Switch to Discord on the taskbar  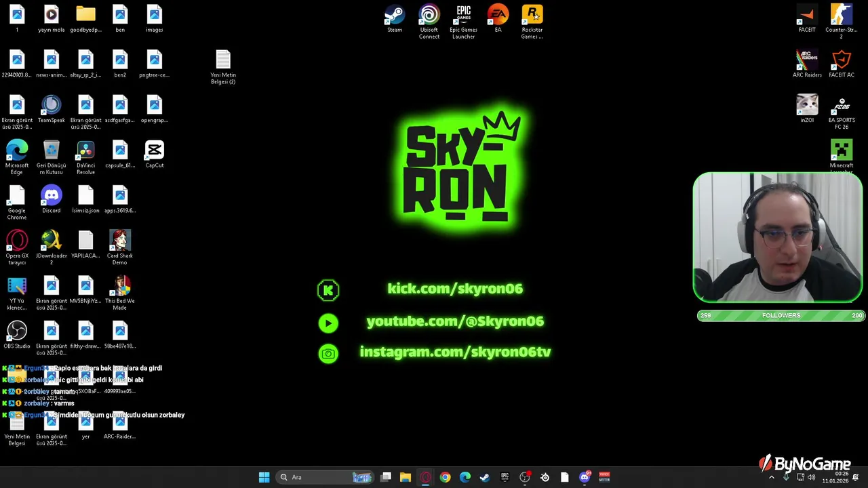pyautogui.click(x=585, y=477)
